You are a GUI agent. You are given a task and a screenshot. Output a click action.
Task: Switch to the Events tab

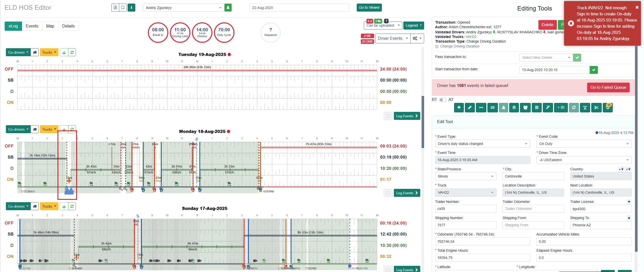(32, 26)
